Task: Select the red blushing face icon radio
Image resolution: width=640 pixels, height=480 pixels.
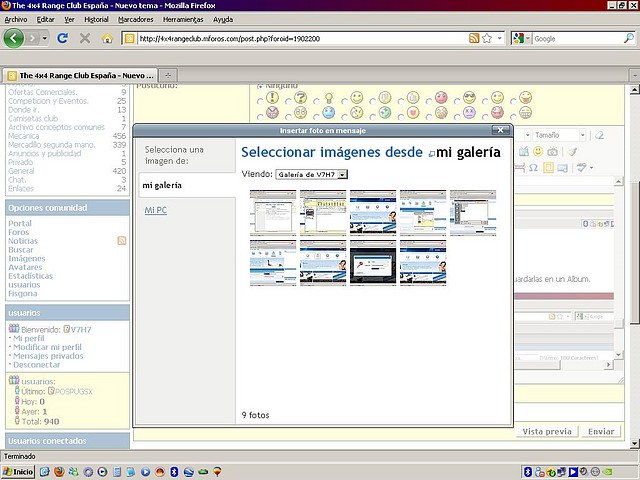Action: pos(429,101)
